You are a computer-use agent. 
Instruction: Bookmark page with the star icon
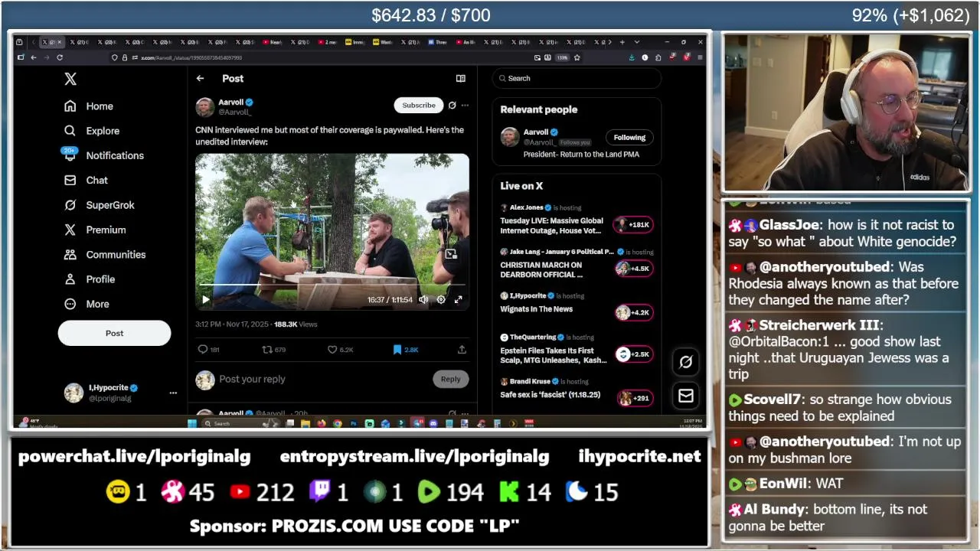click(577, 57)
